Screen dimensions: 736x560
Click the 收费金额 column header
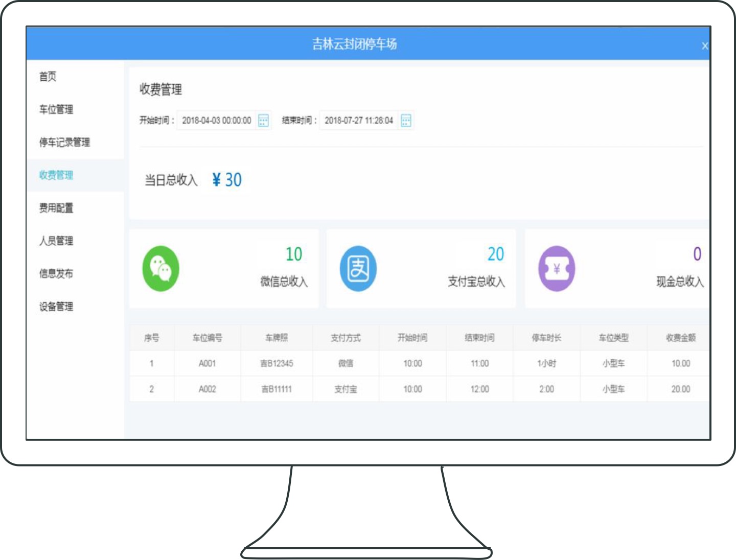coord(680,338)
